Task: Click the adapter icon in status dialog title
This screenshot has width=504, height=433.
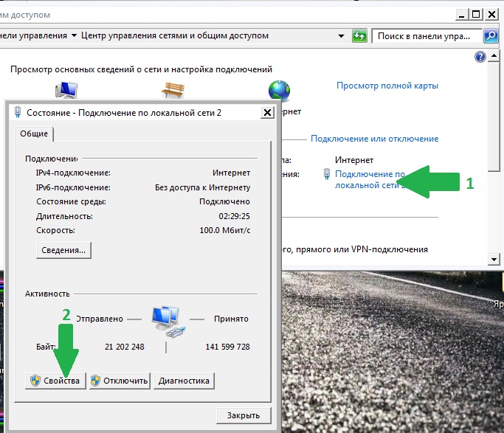Action: 18,112
